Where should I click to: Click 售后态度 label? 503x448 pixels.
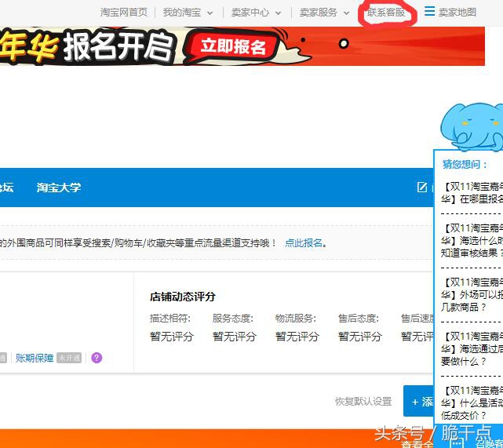pyautogui.click(x=359, y=319)
